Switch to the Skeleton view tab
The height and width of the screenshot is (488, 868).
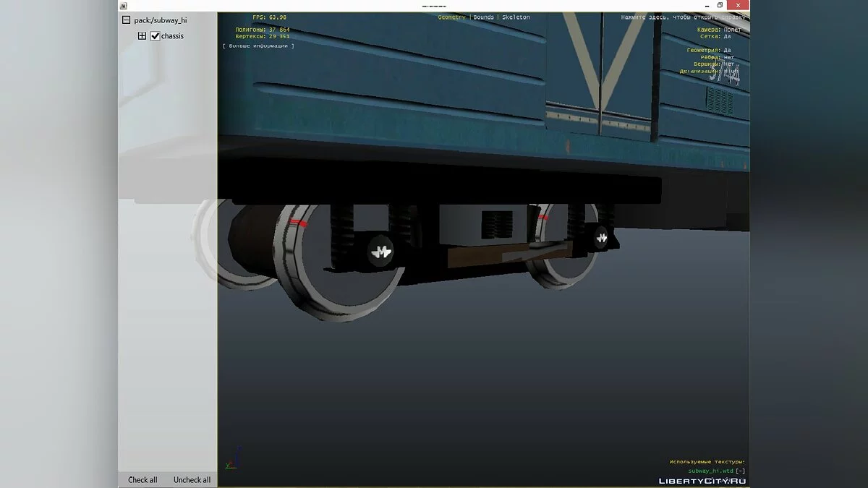pyautogui.click(x=516, y=17)
